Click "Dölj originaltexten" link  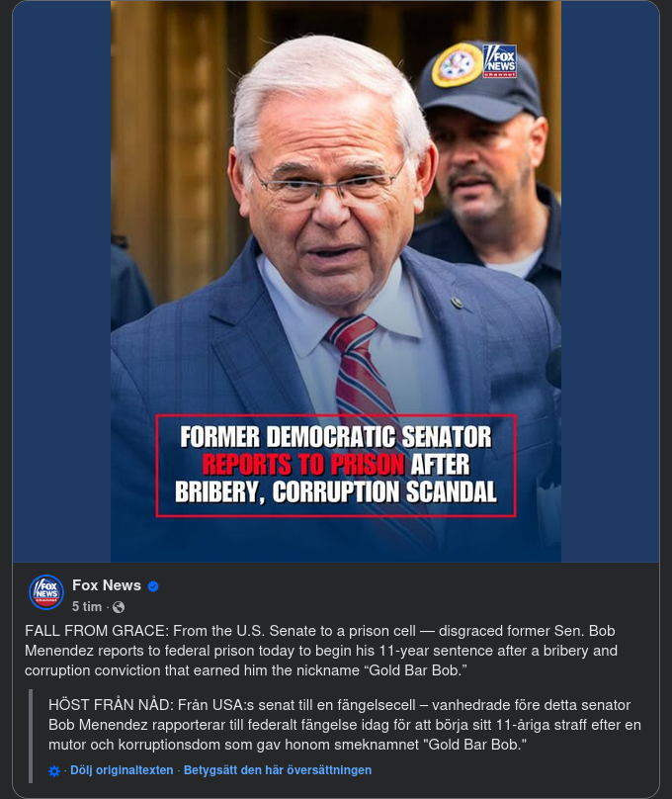tap(122, 770)
